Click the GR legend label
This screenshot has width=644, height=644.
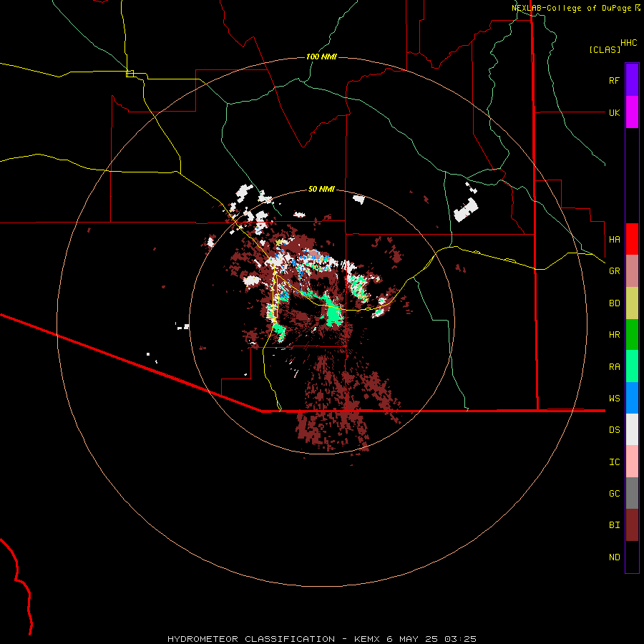coord(615,271)
